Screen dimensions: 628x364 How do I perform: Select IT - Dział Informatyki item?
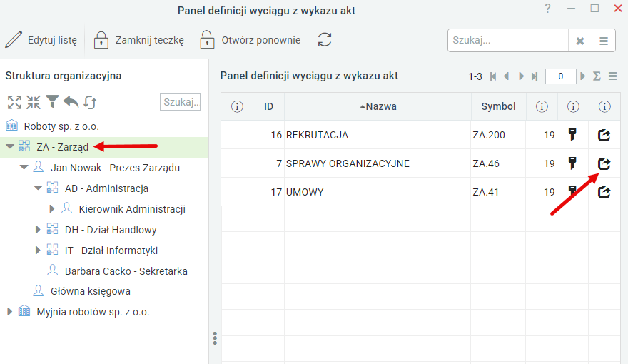coord(111,251)
